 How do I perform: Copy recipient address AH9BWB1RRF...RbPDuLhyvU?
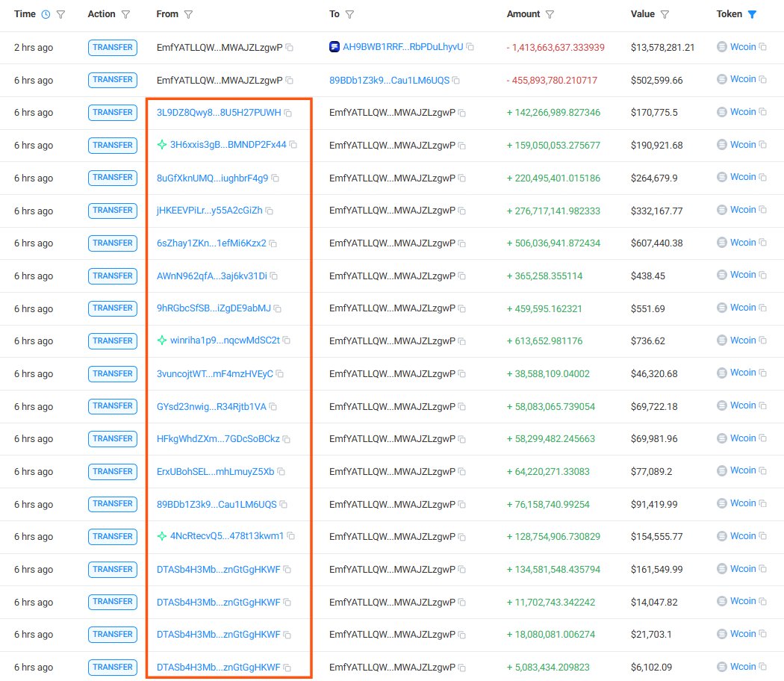pos(470,46)
